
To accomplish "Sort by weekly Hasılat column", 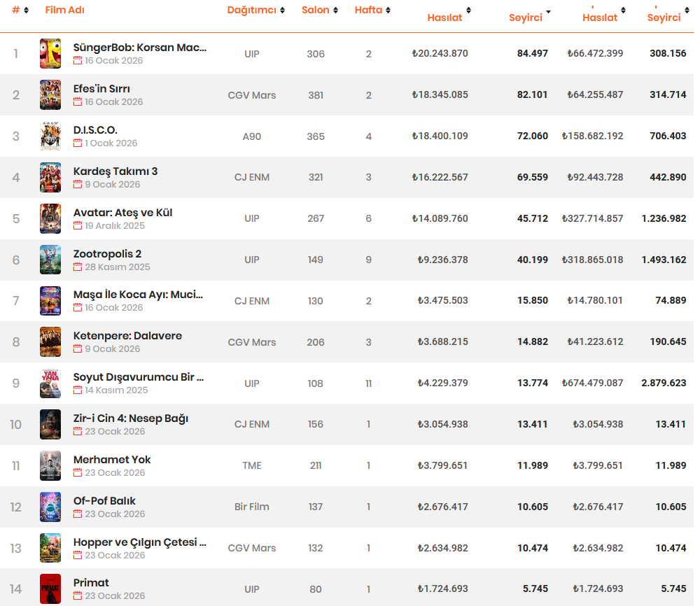I will click(x=449, y=14).
